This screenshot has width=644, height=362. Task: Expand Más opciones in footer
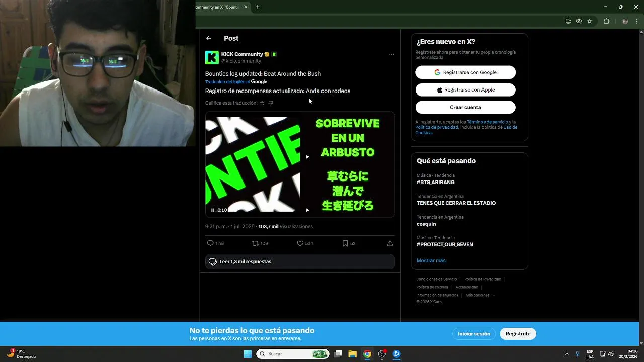(479, 295)
